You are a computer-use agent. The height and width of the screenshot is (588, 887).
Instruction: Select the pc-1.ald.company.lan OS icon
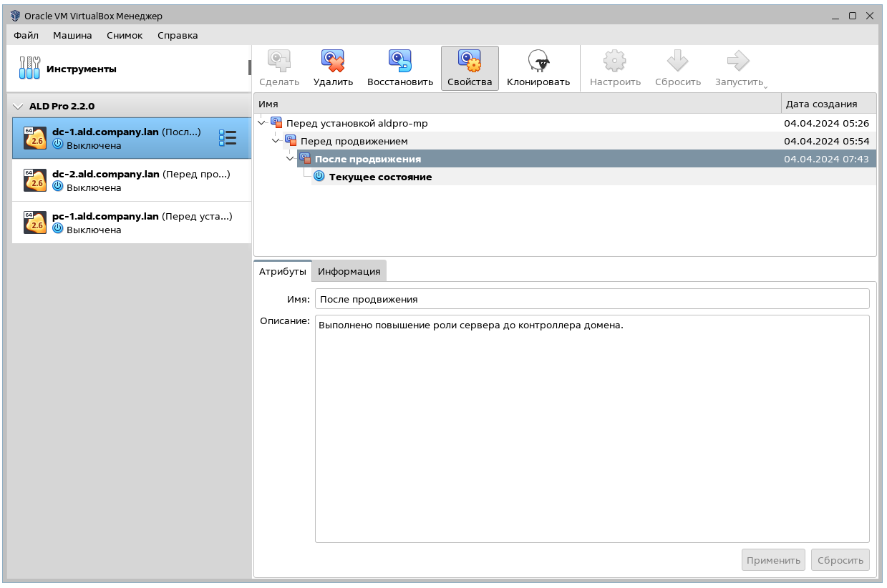coord(35,222)
